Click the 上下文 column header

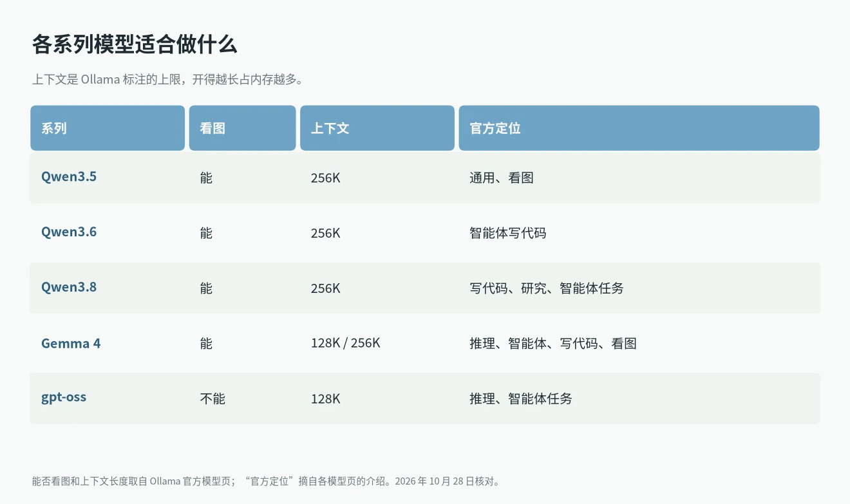377,128
